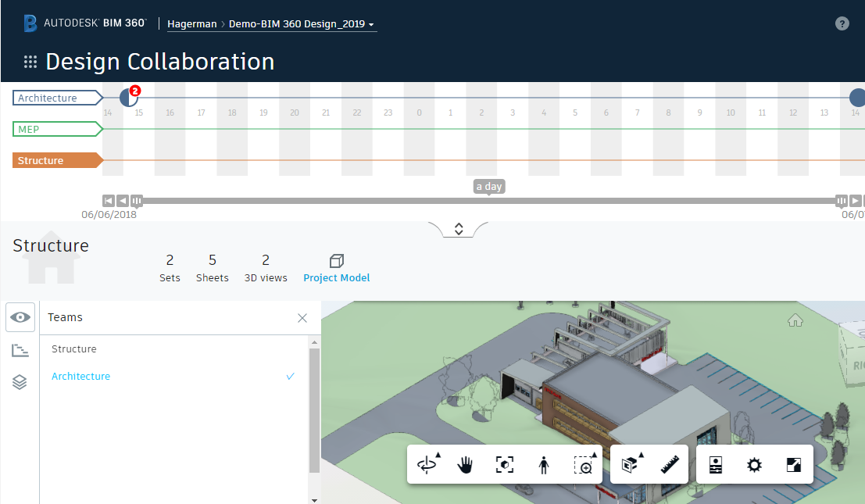Toggle full screen mode in viewer
865x504 pixels.
792,464
